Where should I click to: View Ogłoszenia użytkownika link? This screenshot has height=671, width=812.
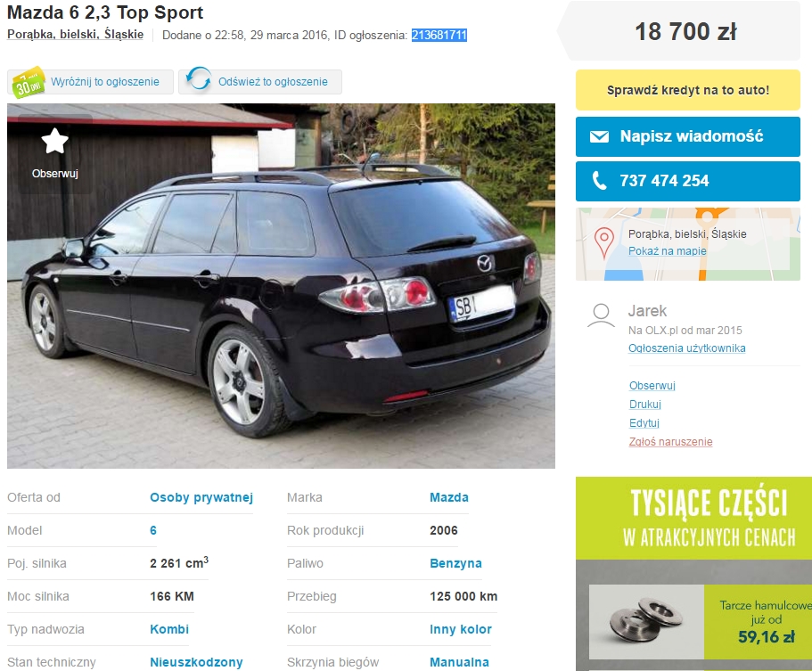click(x=686, y=348)
